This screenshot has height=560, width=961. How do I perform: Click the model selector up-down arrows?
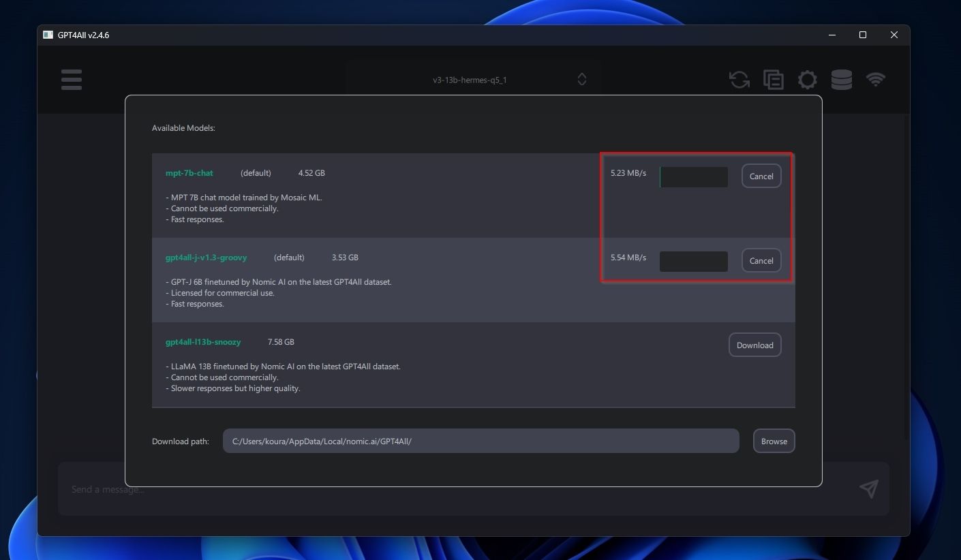582,80
